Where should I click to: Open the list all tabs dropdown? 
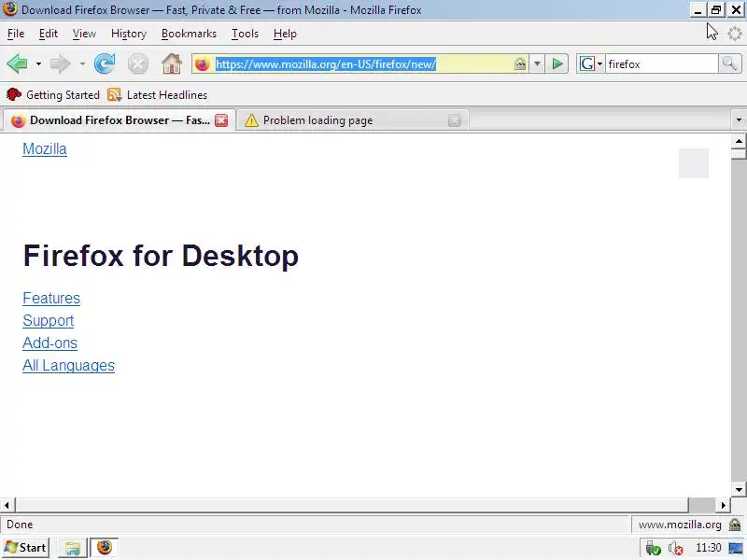pos(739,120)
